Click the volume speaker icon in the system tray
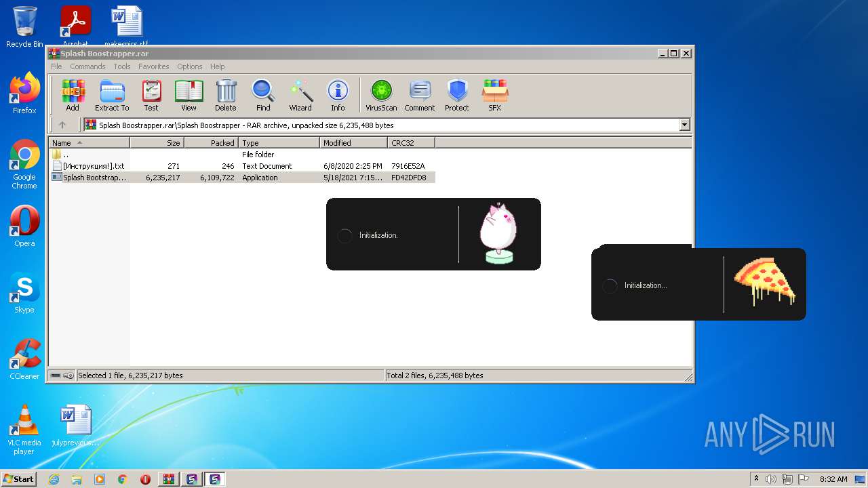This screenshot has height=488, width=868. coord(771,479)
